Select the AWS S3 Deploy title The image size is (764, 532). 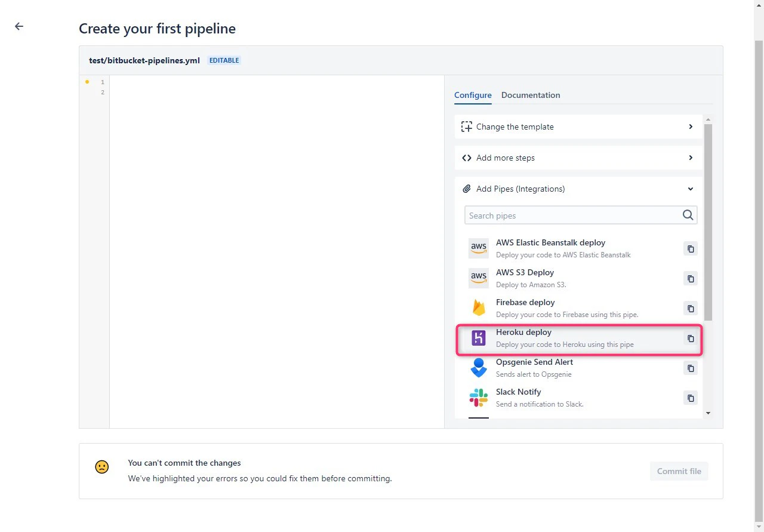(x=525, y=272)
